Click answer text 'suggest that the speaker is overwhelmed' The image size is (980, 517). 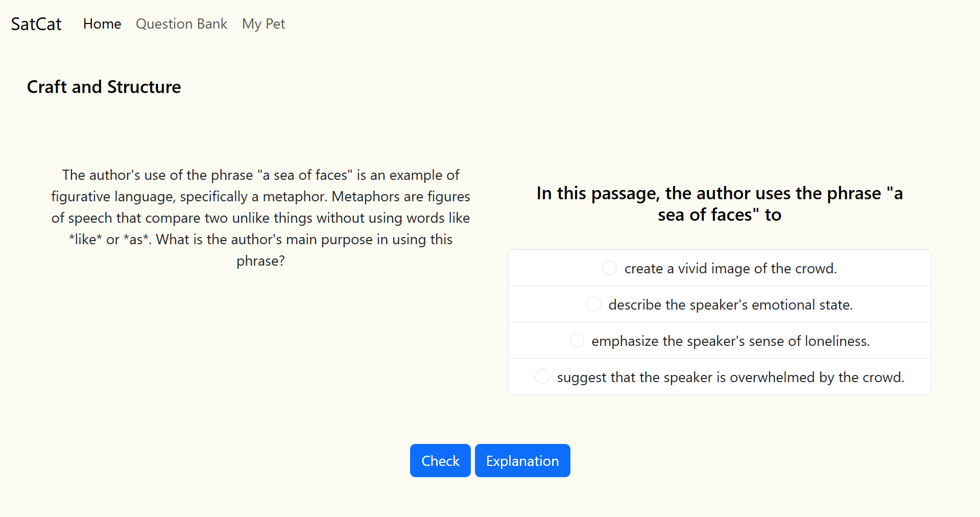tap(730, 378)
